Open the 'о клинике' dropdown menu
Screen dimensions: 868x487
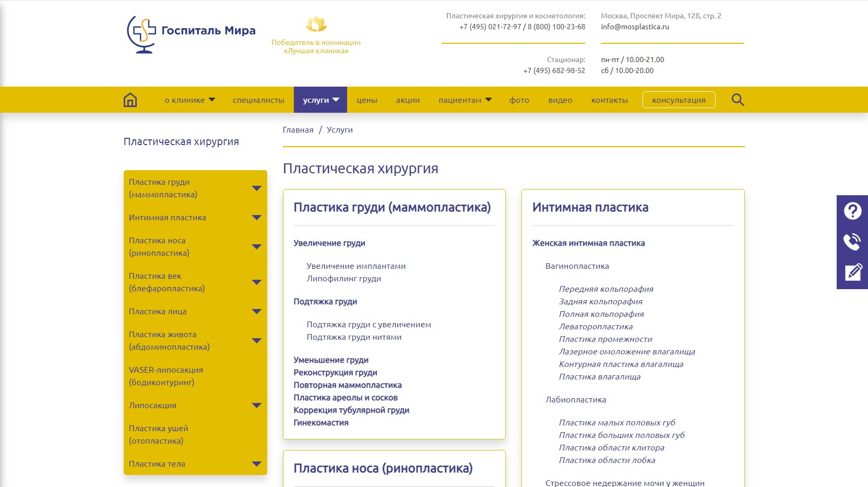pos(189,100)
